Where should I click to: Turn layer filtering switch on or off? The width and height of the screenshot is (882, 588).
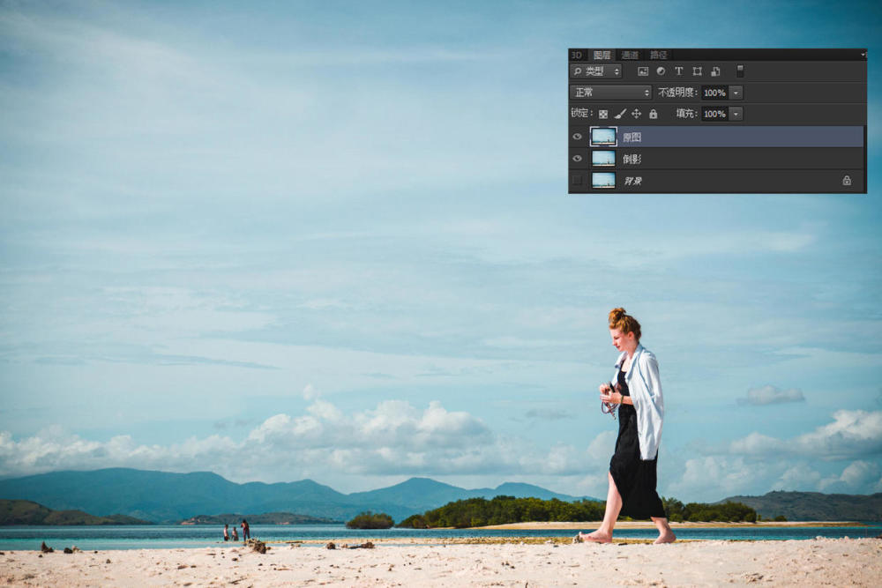tap(740, 71)
